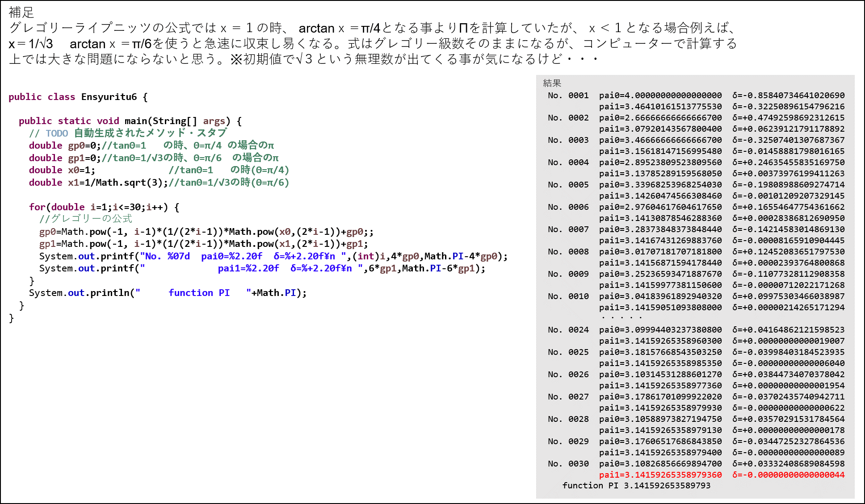Click the 結果 label in output panel

click(x=552, y=83)
